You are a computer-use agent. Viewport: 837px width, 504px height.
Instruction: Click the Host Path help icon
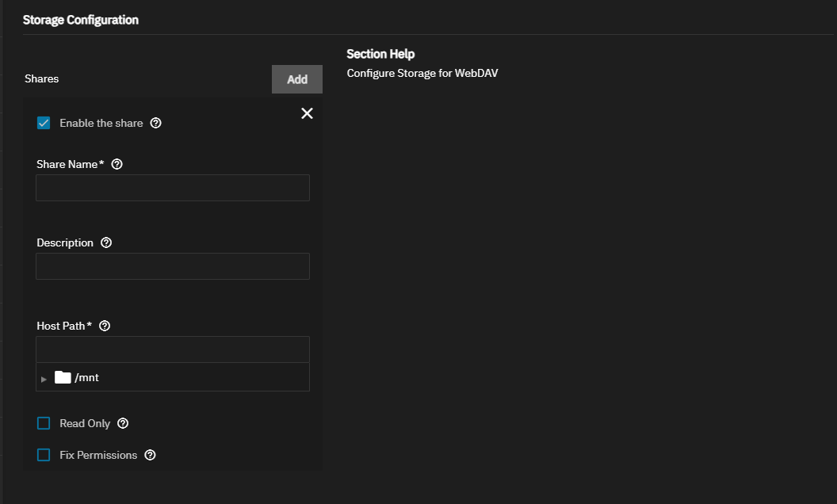(105, 326)
